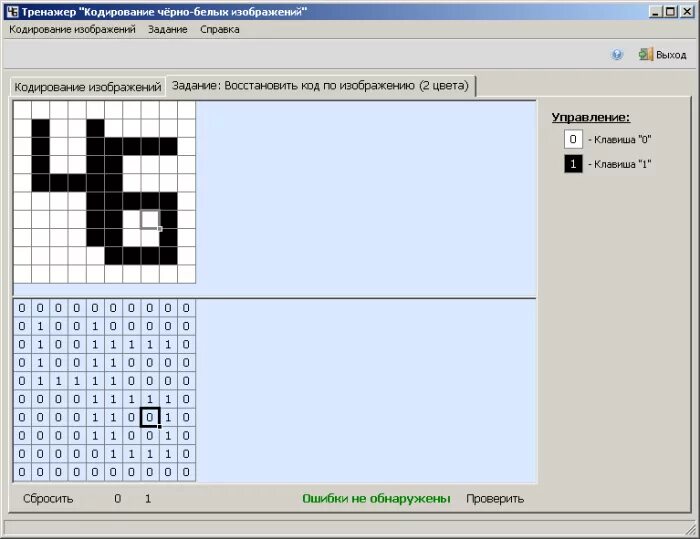Click the last cell in bottom row of code table
This screenshot has width=700, height=539.
[x=186, y=472]
